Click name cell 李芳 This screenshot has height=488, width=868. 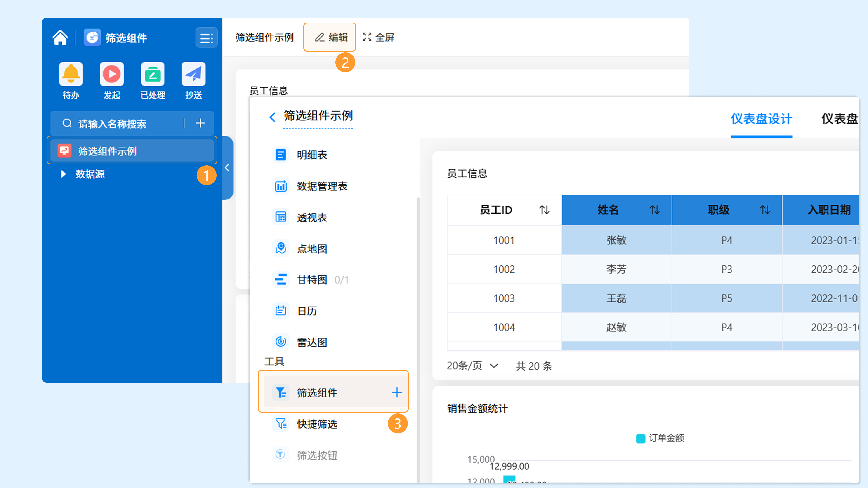(x=616, y=269)
